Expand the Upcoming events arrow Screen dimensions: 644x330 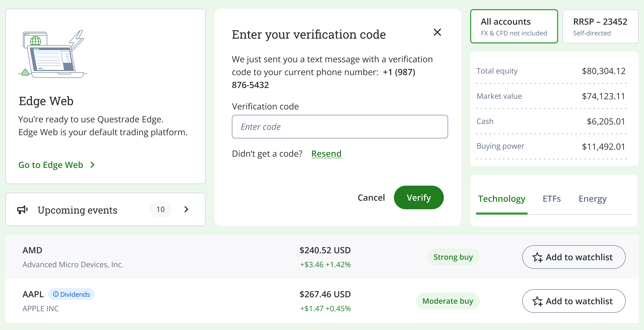pyautogui.click(x=186, y=209)
